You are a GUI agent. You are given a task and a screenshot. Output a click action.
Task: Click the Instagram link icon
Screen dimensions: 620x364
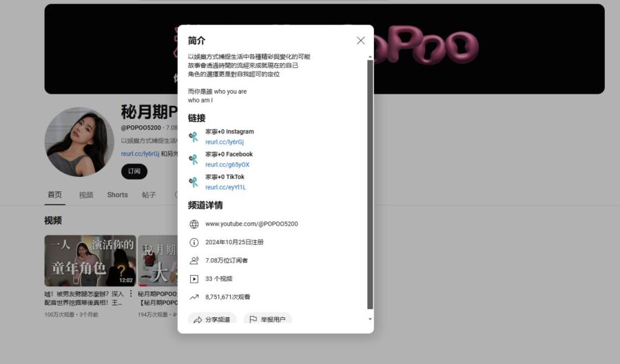click(194, 137)
